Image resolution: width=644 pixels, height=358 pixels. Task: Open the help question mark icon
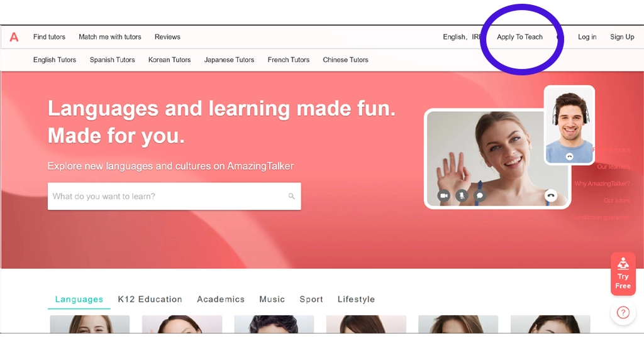[623, 312]
